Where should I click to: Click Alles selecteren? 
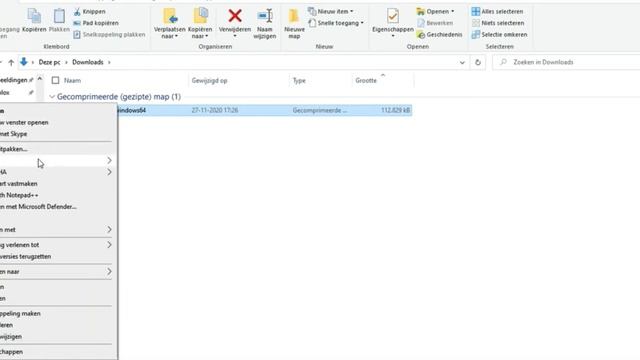pyautogui.click(x=498, y=11)
